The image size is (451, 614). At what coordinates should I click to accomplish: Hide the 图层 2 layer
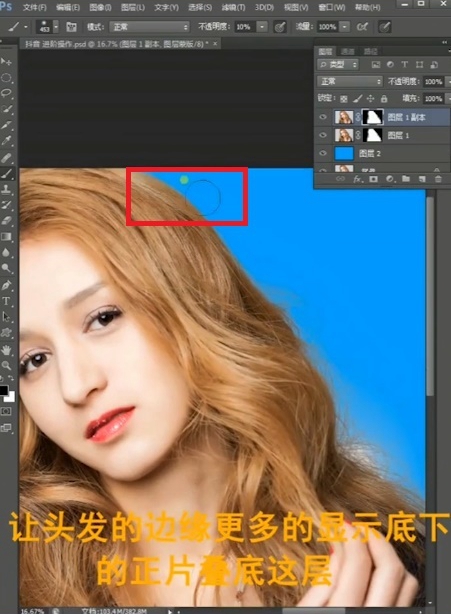323,153
